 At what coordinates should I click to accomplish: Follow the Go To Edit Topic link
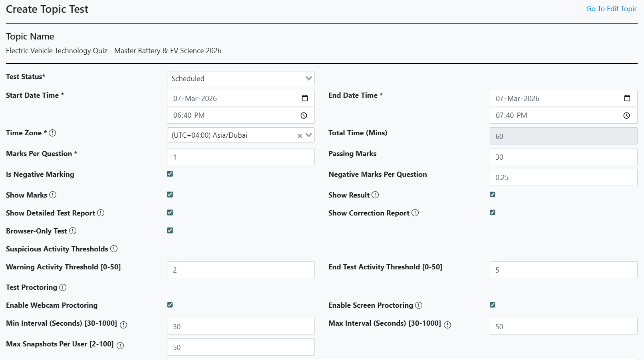click(x=612, y=8)
